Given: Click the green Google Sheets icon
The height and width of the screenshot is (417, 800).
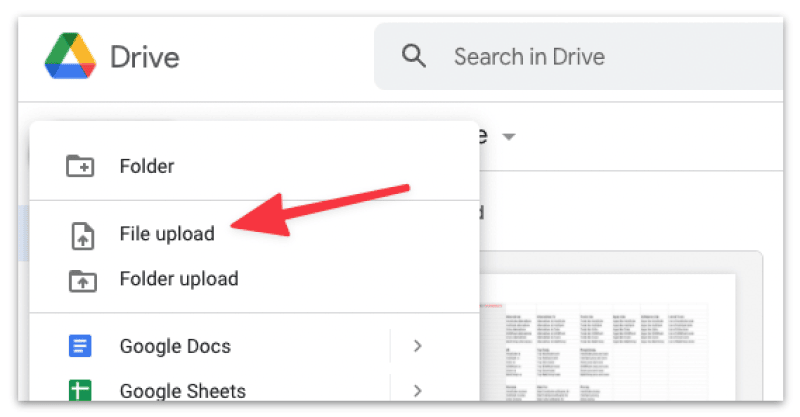Looking at the screenshot, I should 80,390.
